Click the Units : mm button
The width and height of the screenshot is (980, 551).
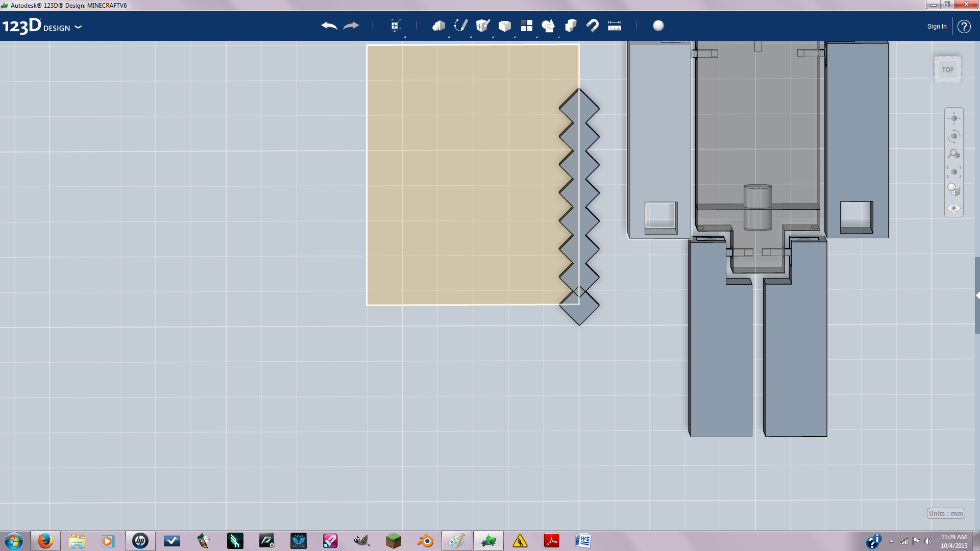point(946,513)
